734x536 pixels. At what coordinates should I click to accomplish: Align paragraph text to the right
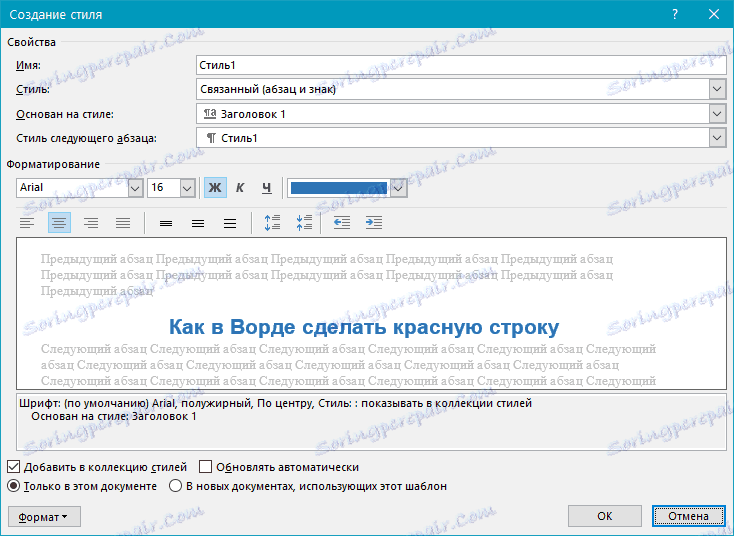click(91, 223)
